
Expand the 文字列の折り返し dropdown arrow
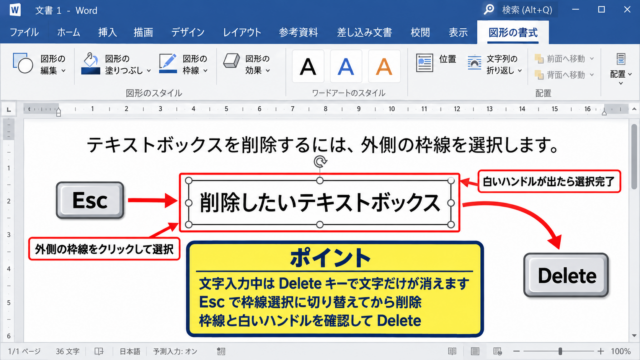520,71
